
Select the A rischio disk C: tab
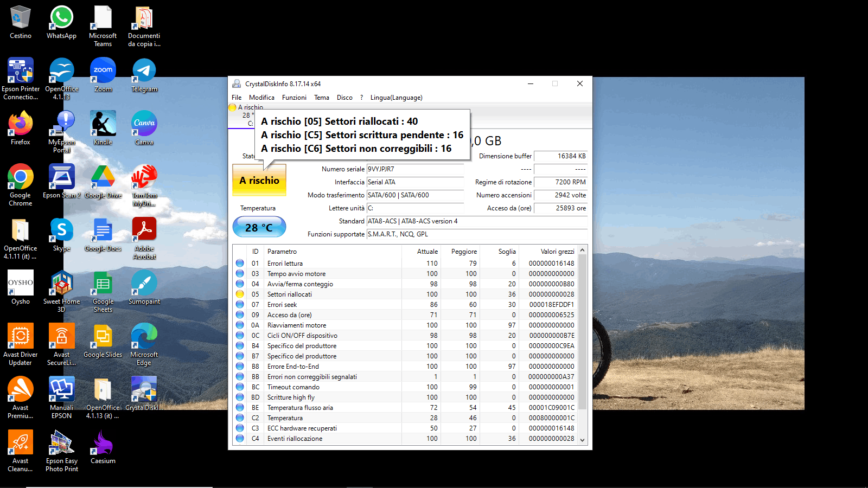(x=241, y=115)
